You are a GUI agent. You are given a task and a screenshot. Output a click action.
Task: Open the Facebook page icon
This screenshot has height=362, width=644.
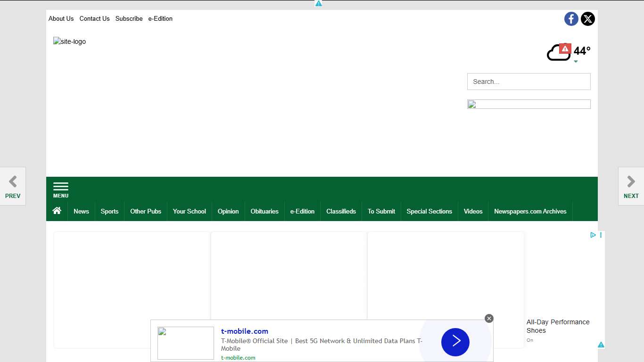click(571, 19)
